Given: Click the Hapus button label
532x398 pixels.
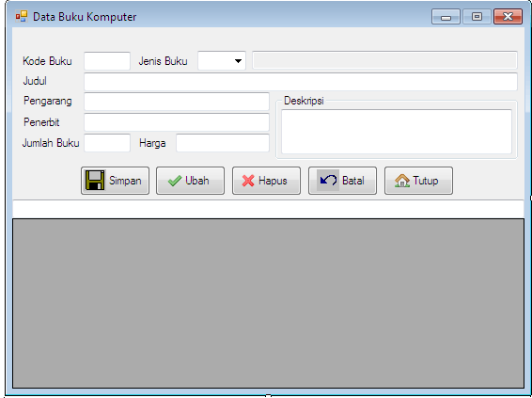Looking at the screenshot, I should click(273, 181).
